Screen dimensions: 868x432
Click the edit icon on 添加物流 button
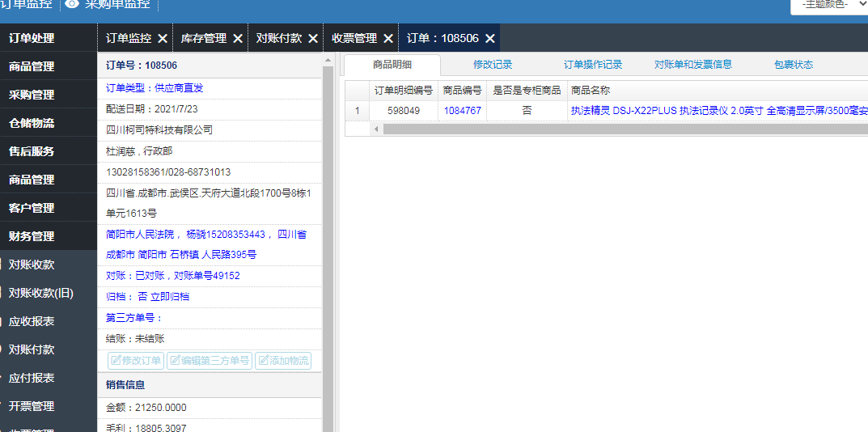coord(263,361)
